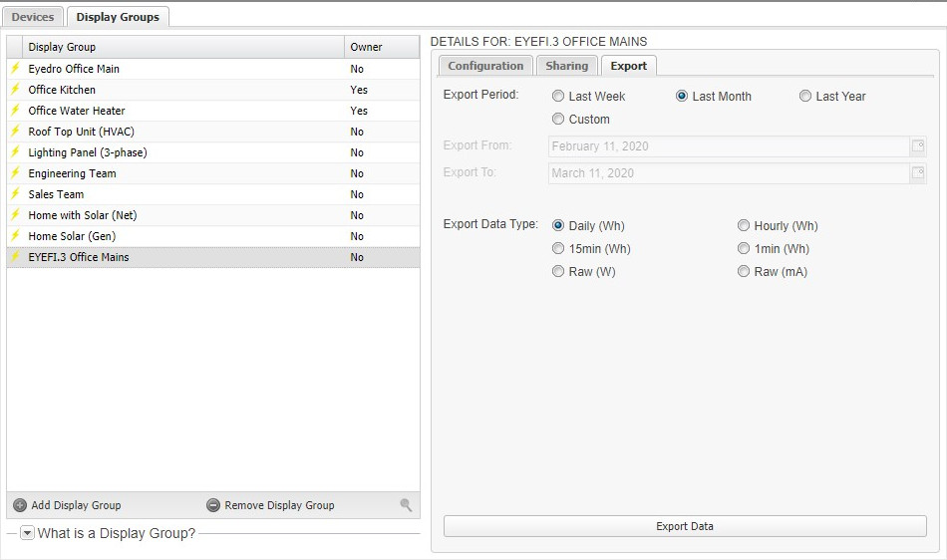Switch to the Configuration tab
The height and width of the screenshot is (560, 947).
485,65
